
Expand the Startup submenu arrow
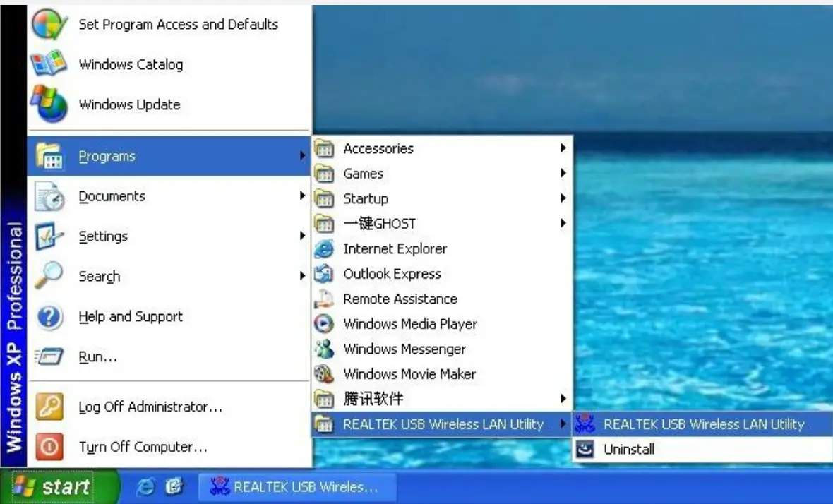563,198
